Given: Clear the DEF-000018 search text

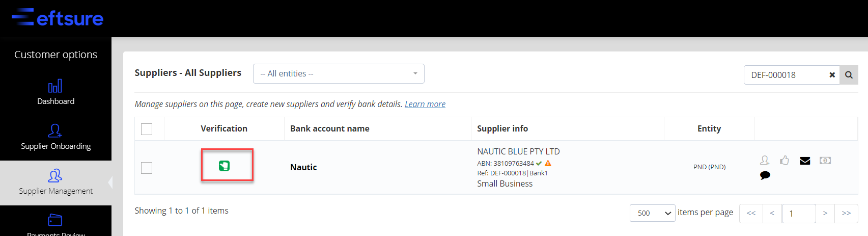Looking at the screenshot, I should coord(832,75).
